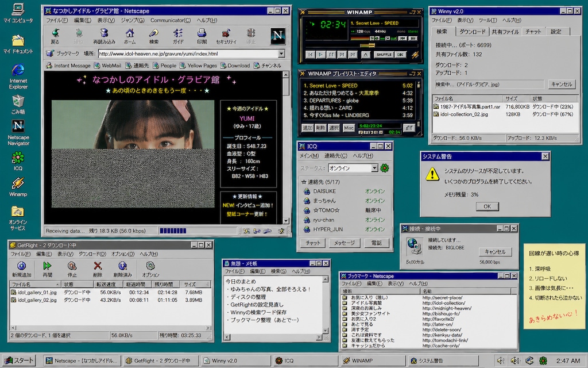Click the ICQ flower status icon next to dropdown
This screenshot has height=368, width=588.
click(385, 168)
